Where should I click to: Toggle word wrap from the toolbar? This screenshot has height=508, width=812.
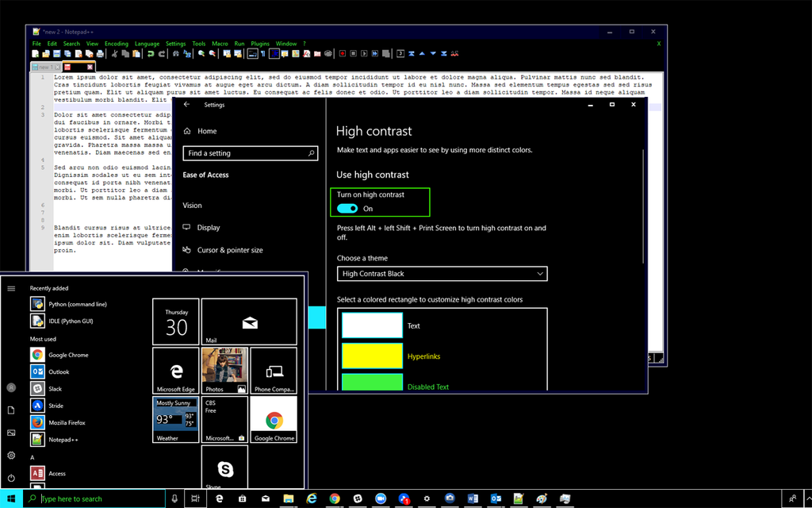[252, 53]
